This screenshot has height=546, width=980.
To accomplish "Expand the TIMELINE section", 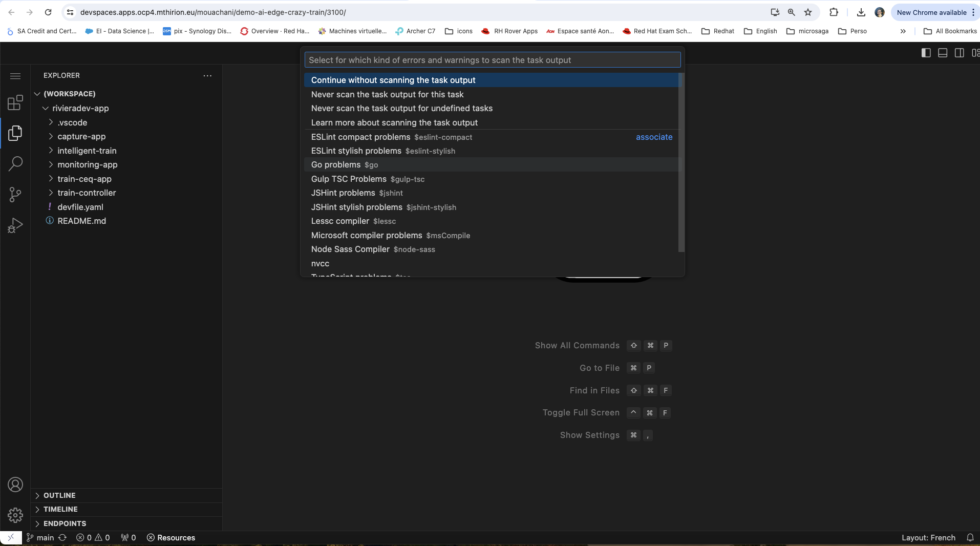I will click(60, 509).
